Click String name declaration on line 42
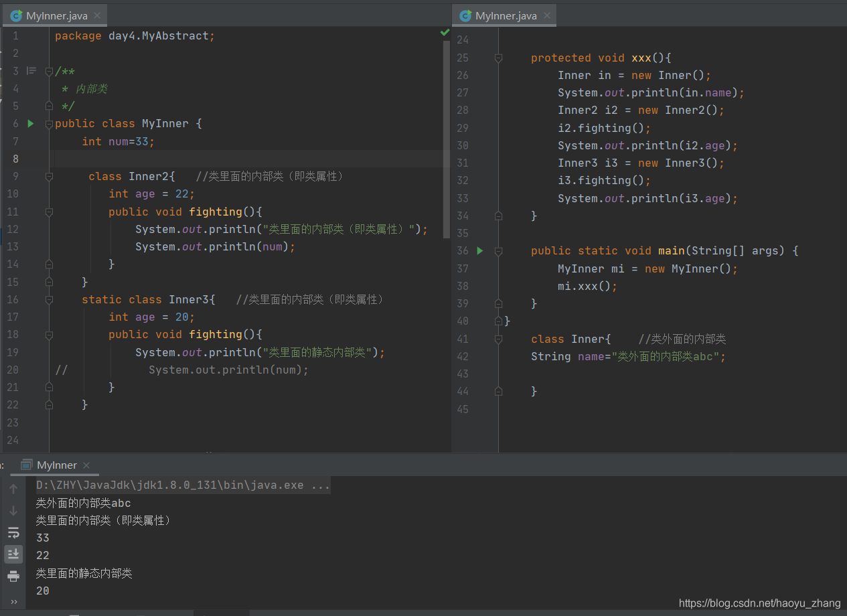Viewport: 847px width, 616px height. tap(628, 356)
